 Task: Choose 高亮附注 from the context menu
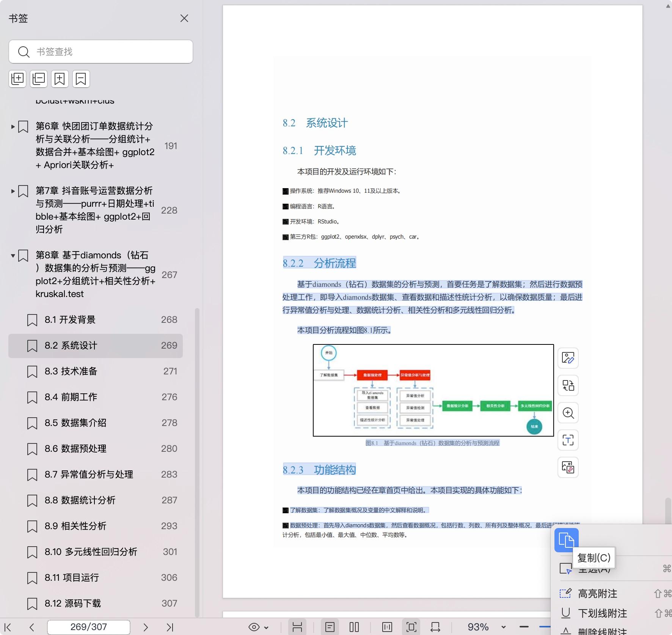click(x=597, y=594)
